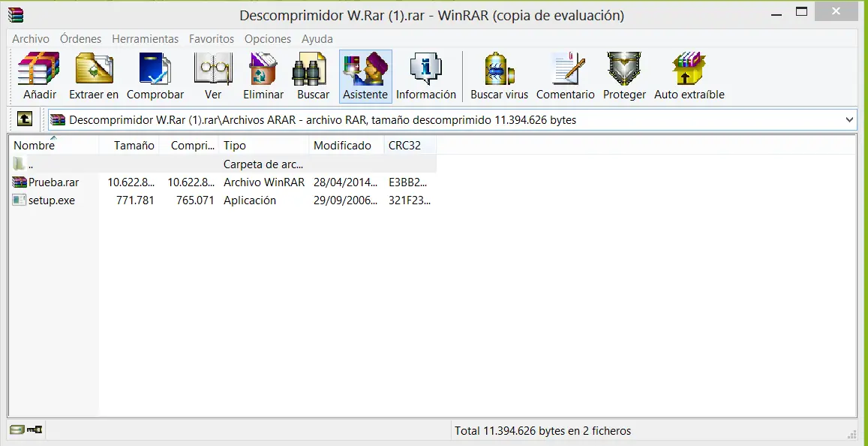
Task: Click the drive icon in status bar
Action: (x=17, y=429)
